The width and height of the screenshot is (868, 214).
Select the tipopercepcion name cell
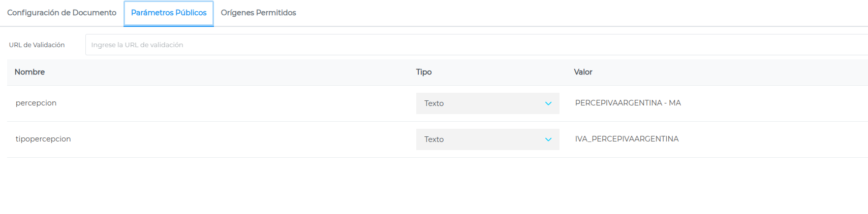coord(43,139)
